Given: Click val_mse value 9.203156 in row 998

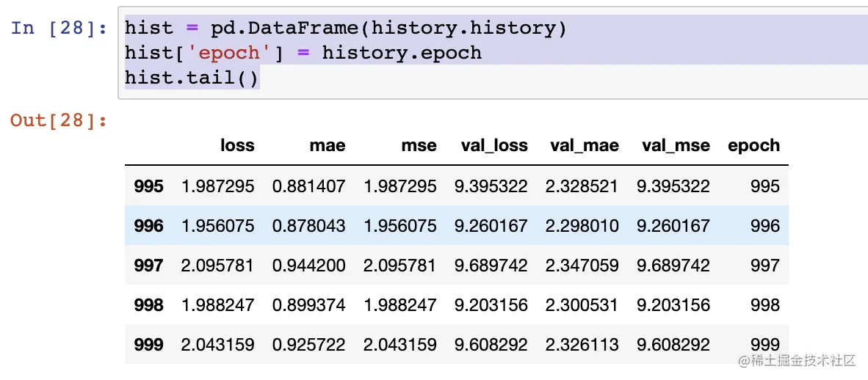Looking at the screenshot, I should [x=673, y=305].
